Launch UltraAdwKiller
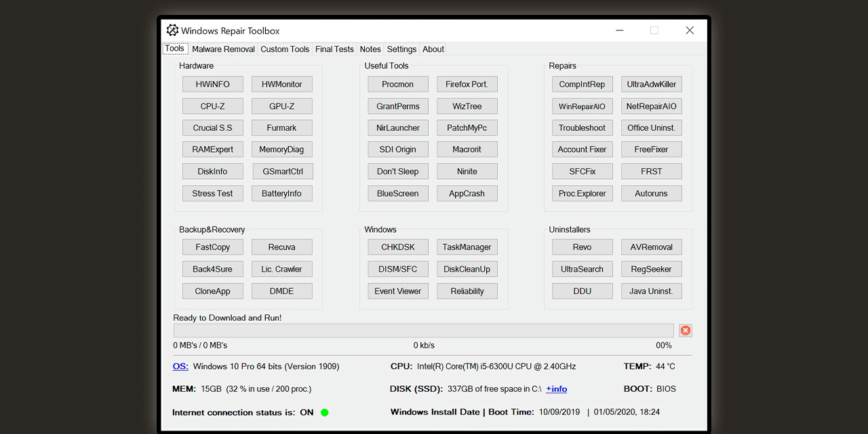868x434 pixels. tap(652, 84)
